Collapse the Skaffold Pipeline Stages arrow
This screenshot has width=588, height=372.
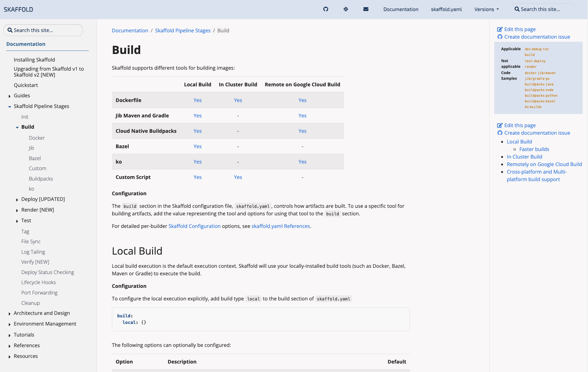click(9, 107)
